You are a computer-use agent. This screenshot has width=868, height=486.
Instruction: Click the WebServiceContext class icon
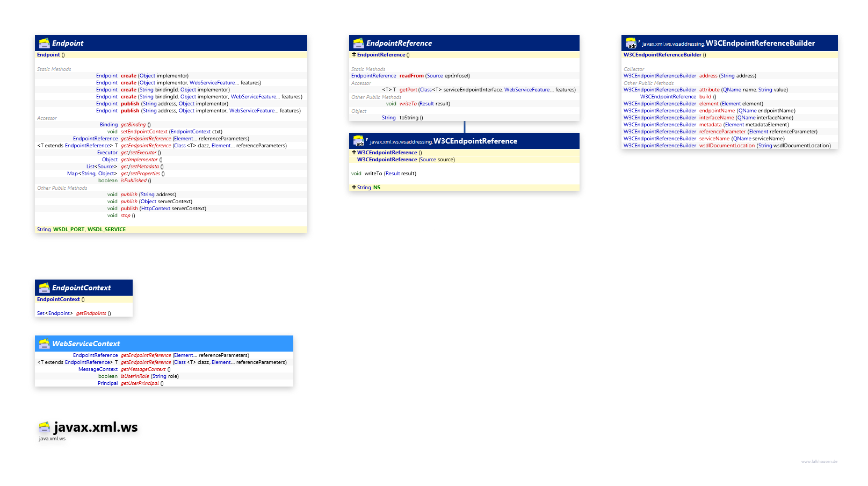(44, 344)
